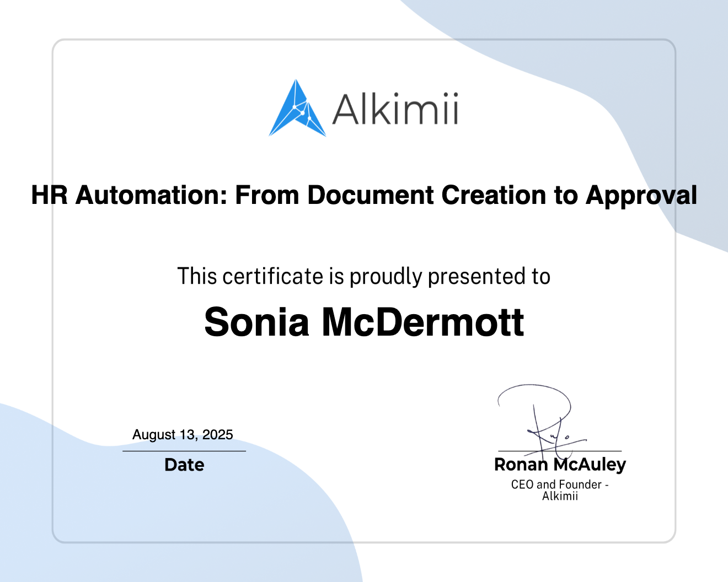Click the Alkimii triangular logo icon
Image resolution: width=728 pixels, height=582 pixels.
[x=297, y=108]
